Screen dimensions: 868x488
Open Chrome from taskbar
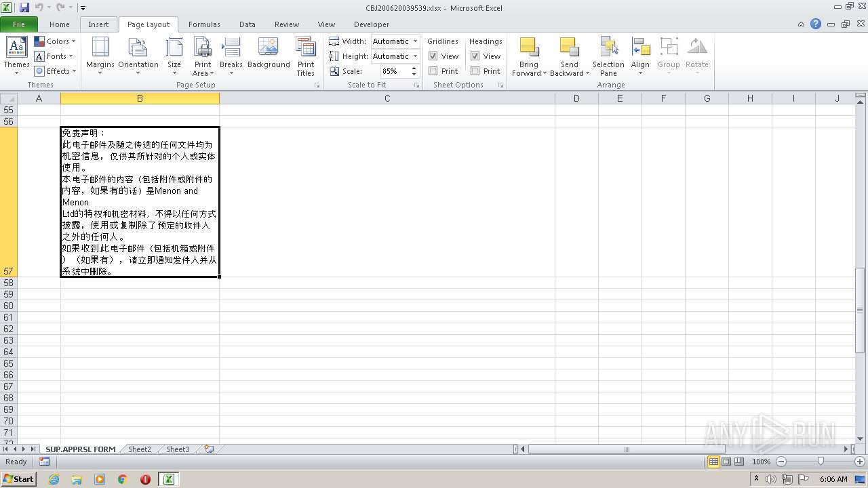pos(123,479)
